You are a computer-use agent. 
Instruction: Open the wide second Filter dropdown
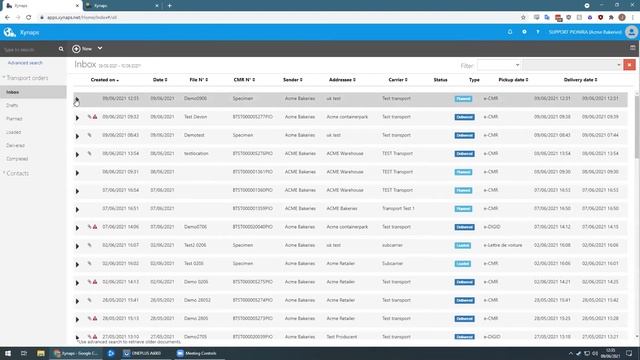tap(572, 65)
